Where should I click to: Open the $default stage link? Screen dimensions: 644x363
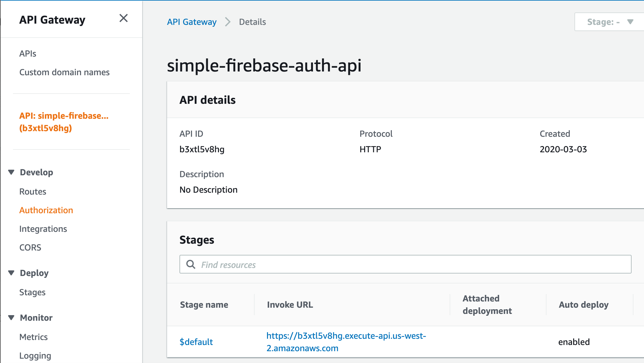[196, 342]
